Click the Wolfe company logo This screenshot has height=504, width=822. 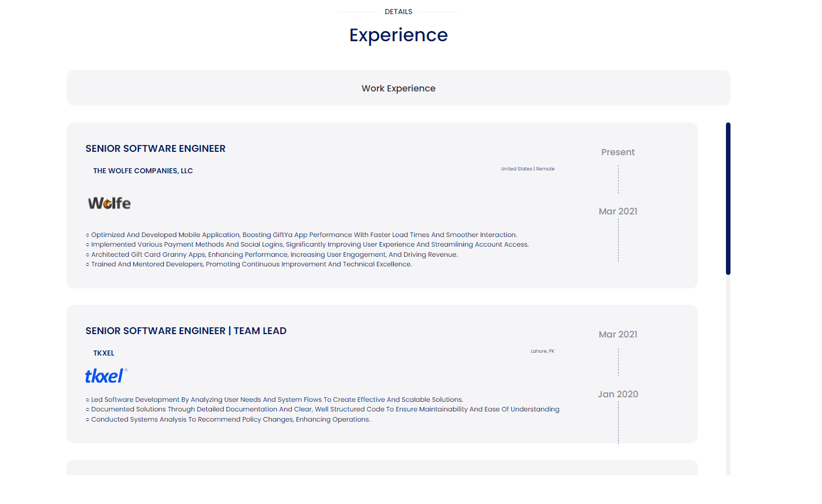point(109,203)
